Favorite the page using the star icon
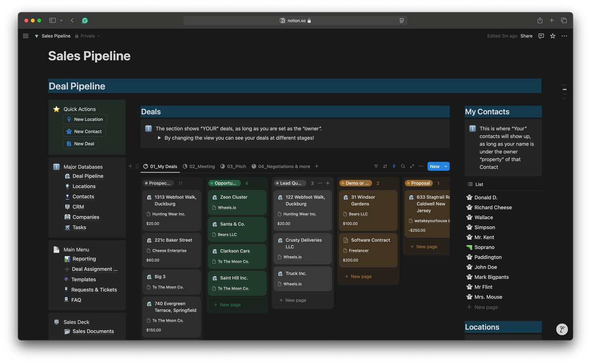Viewport: 591px width, 364px height. click(553, 36)
